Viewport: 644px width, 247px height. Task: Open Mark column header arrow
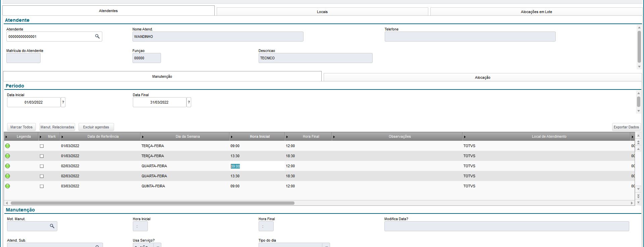pos(41,137)
